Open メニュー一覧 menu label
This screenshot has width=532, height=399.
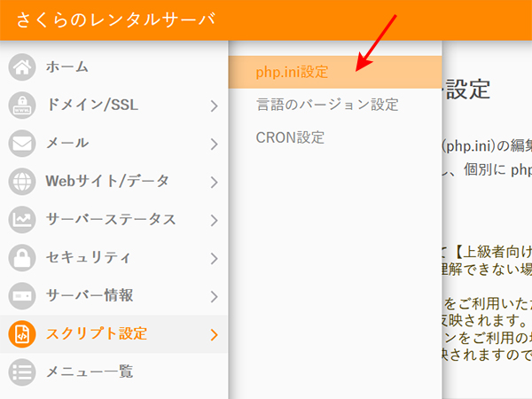coord(90,372)
